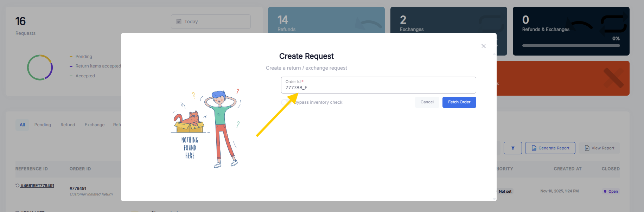
Task: Click the Accepted legend entry
Action: [x=82, y=76]
